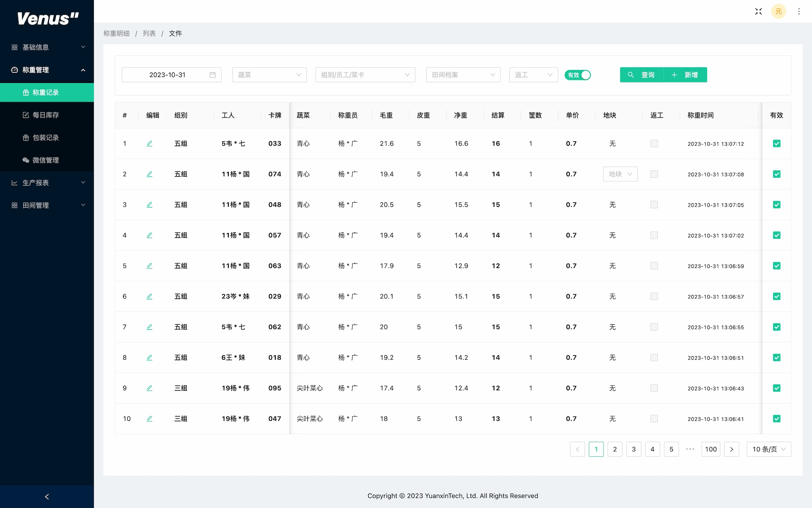Click the edit pencil icon in row 10
The image size is (812, 508).
[x=149, y=419]
